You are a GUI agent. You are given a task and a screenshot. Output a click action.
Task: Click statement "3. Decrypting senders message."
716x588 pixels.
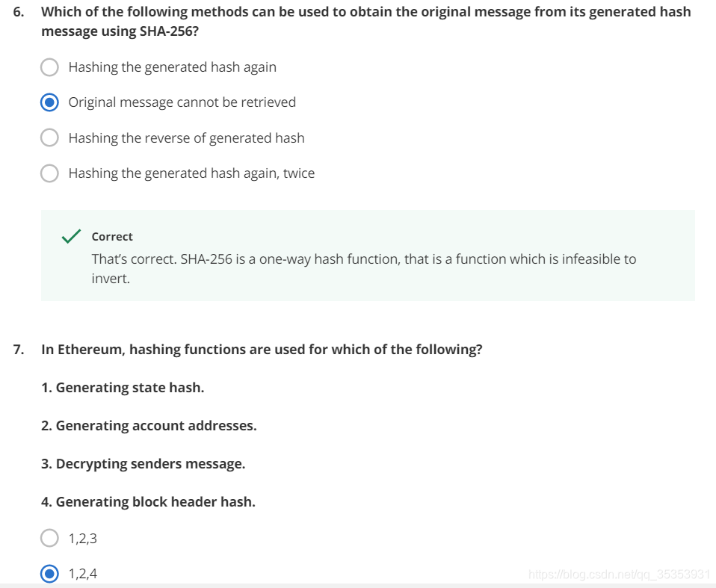point(143,464)
